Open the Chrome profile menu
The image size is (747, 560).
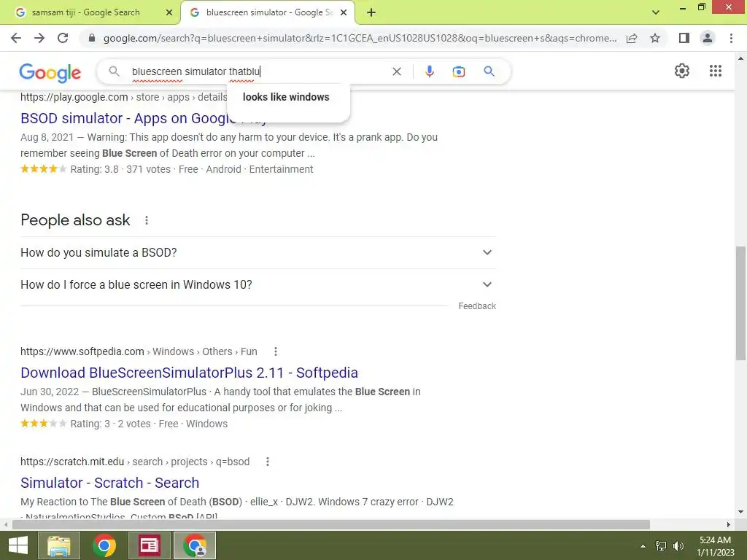[708, 38]
